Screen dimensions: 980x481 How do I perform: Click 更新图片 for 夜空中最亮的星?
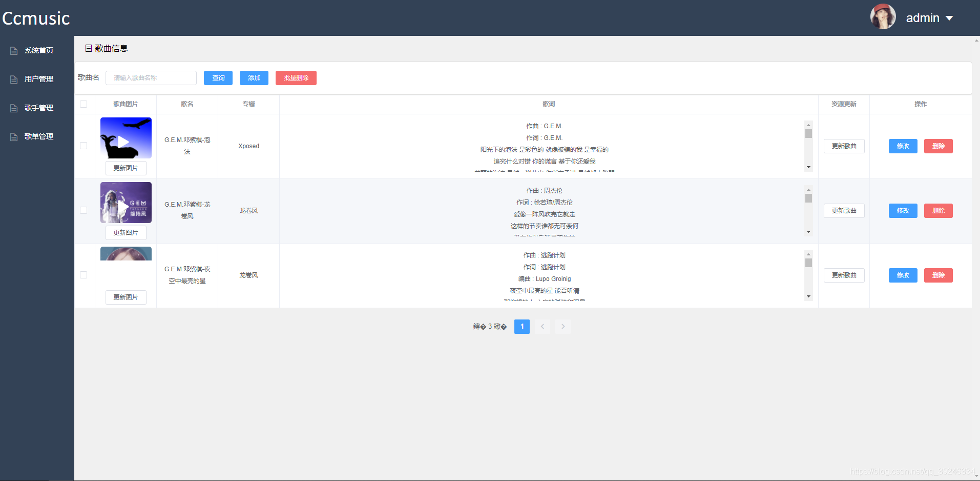126,297
